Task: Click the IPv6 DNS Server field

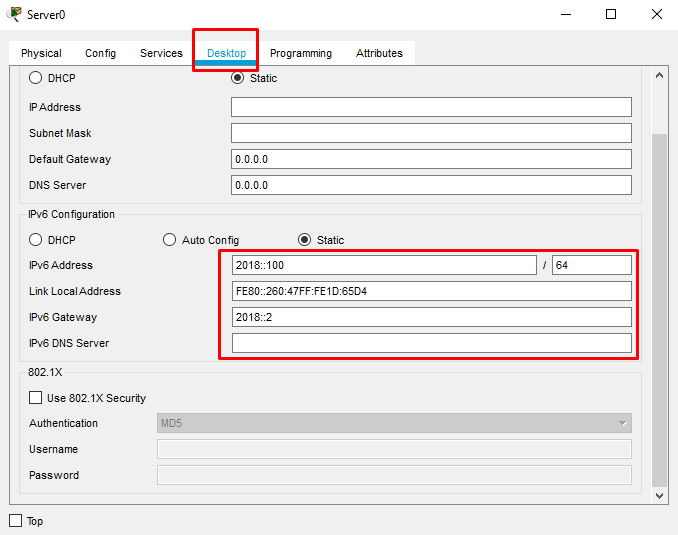Action: 432,343
